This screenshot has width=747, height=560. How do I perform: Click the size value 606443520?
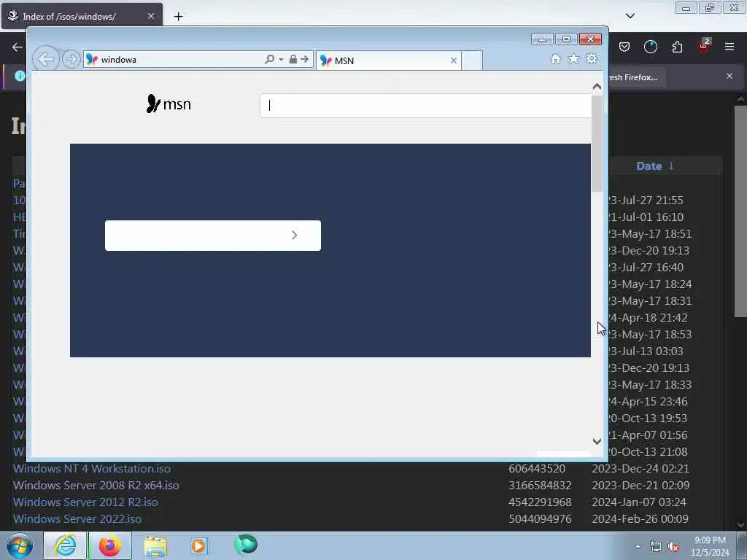click(537, 469)
